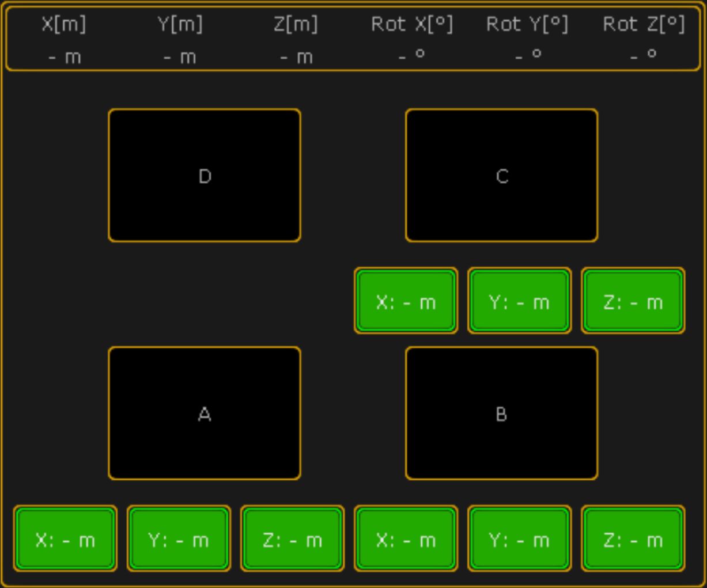Click the X[m] column header
Image resolution: width=707 pixels, height=588 pixels.
[x=64, y=24]
